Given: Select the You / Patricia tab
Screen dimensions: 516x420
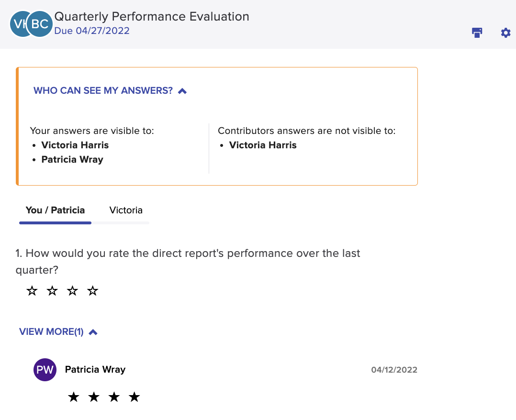Looking at the screenshot, I should [56, 210].
